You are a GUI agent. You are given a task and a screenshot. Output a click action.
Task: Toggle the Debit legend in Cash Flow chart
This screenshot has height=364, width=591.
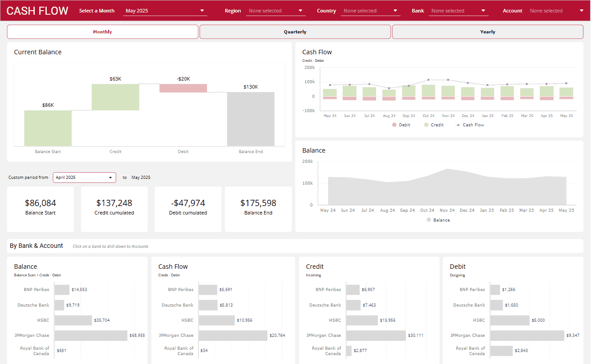(x=401, y=125)
